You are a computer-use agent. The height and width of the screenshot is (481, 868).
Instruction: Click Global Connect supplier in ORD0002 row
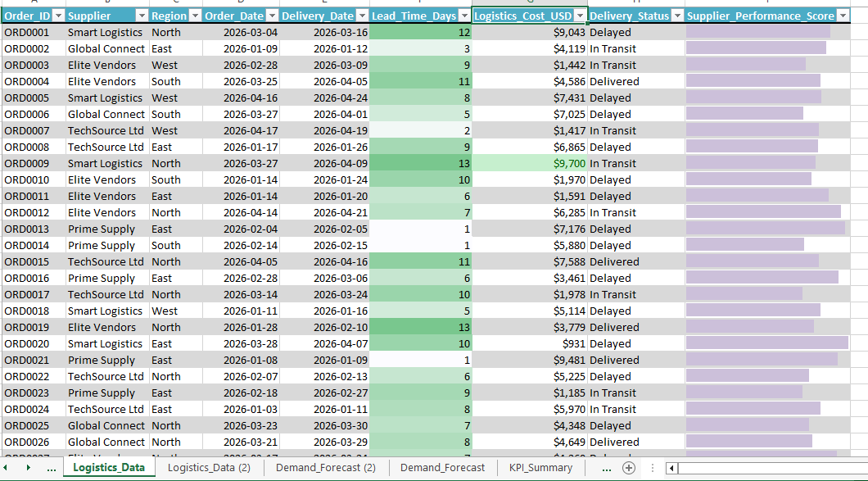click(x=107, y=49)
